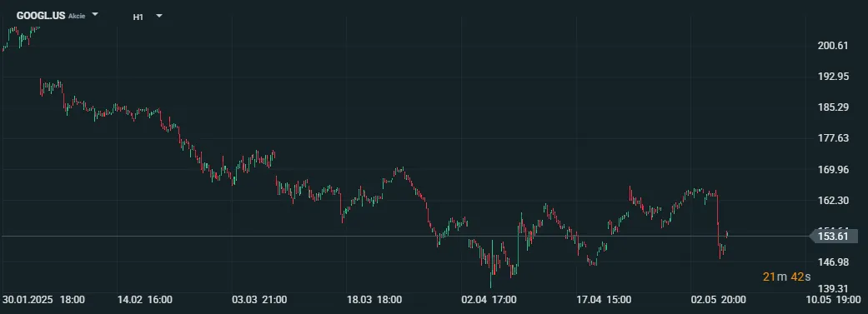Image resolution: width=868 pixels, height=314 pixels.
Task: Click the 177.63 price axis label
Action: point(833,137)
